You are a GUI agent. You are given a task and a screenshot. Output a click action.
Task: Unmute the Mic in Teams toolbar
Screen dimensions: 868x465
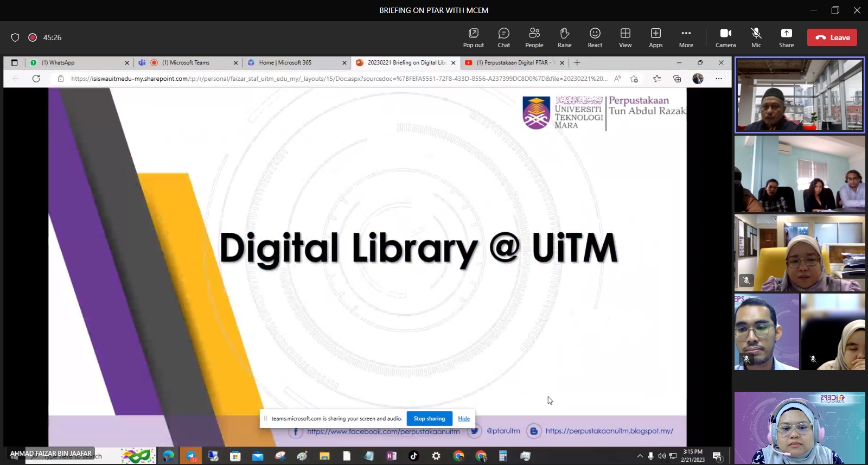[756, 37]
